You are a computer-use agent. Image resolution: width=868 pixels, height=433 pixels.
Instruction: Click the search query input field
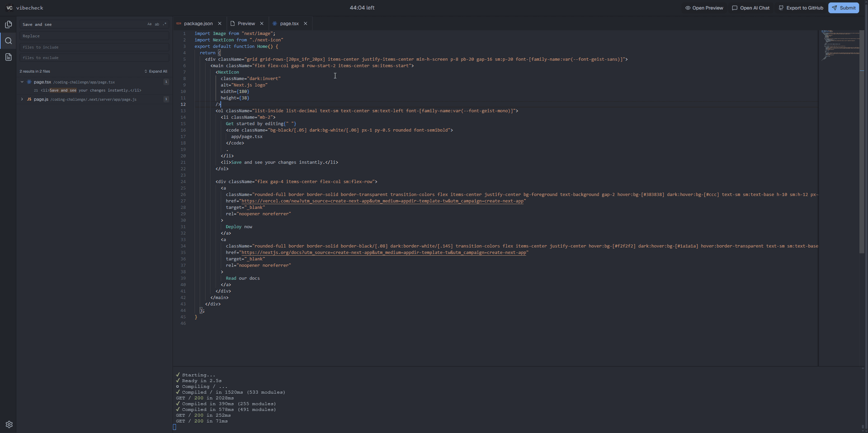pyautogui.click(x=82, y=24)
